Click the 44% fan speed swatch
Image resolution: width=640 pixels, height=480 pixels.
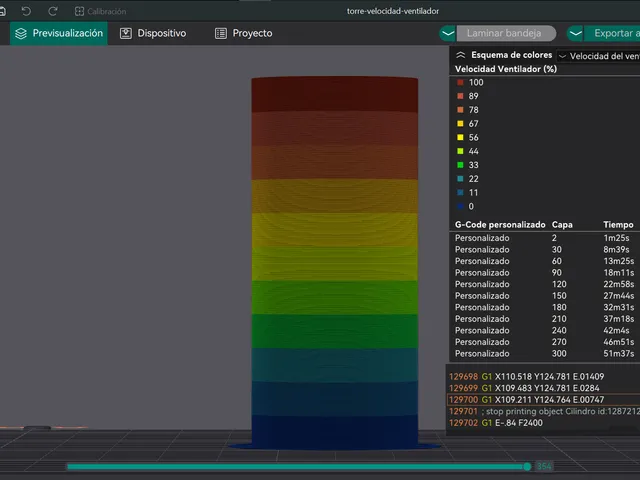[460, 151]
